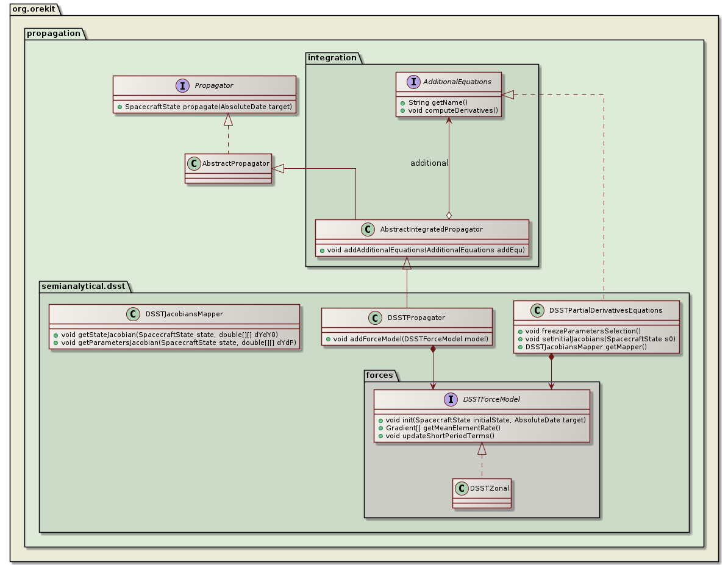Switch to the integration package tab
This screenshot has height=565, width=728.
[332, 57]
